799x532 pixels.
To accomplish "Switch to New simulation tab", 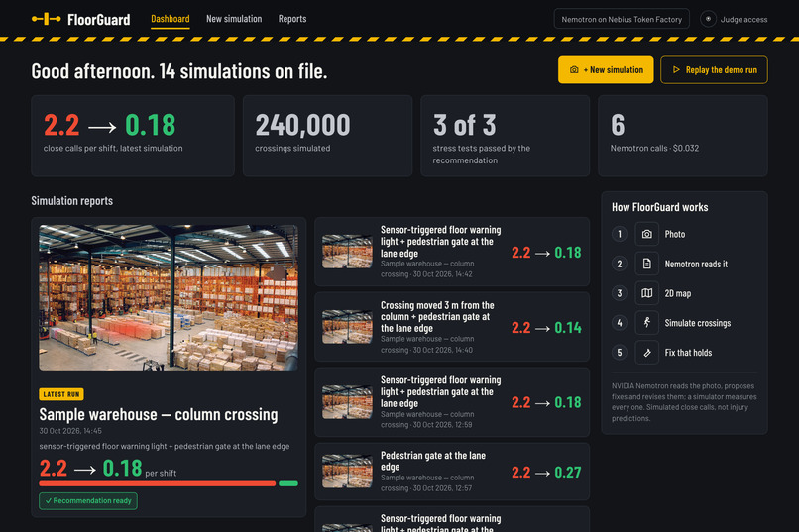I will [234, 19].
